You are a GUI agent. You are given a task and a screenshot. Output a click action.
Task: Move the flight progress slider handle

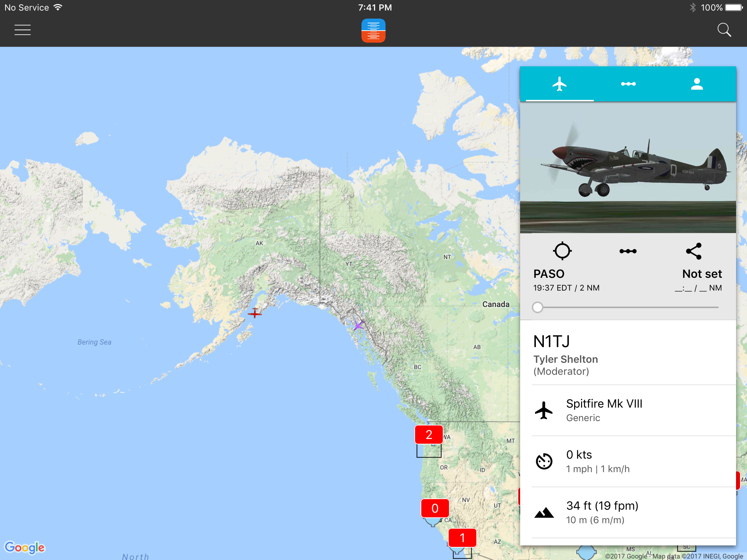(x=537, y=307)
